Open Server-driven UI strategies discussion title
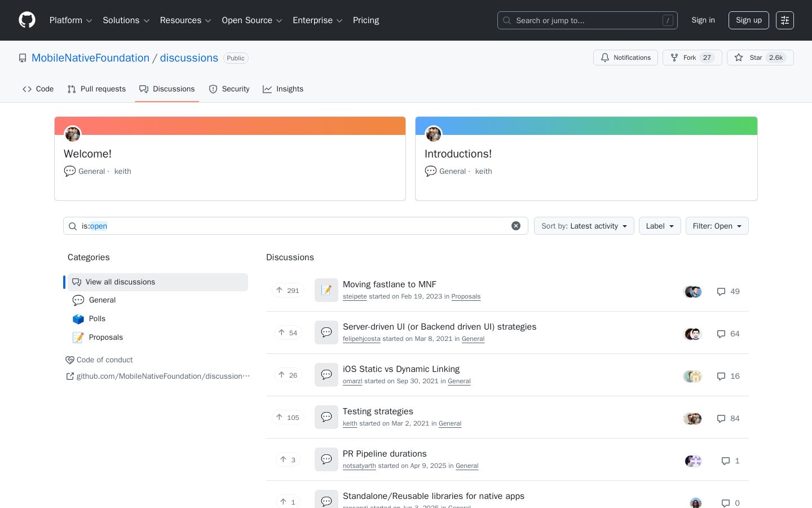Image resolution: width=812 pixels, height=508 pixels. pyautogui.click(x=440, y=327)
